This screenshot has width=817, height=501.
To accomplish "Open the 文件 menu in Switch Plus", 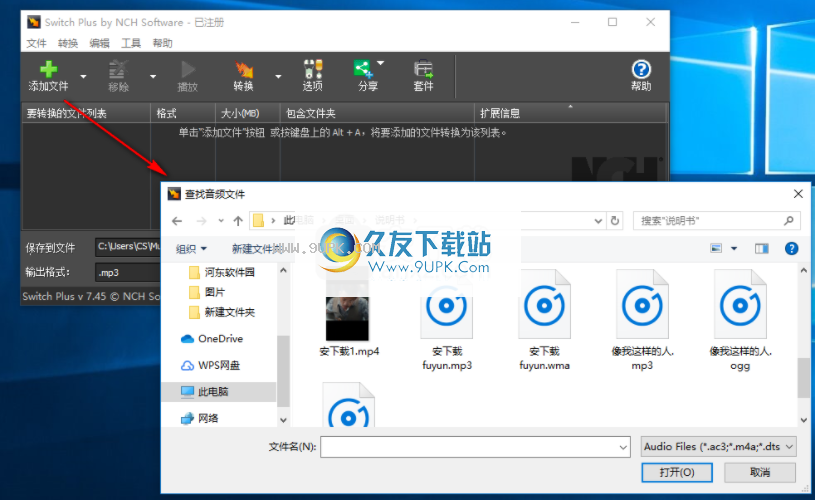I will point(36,43).
